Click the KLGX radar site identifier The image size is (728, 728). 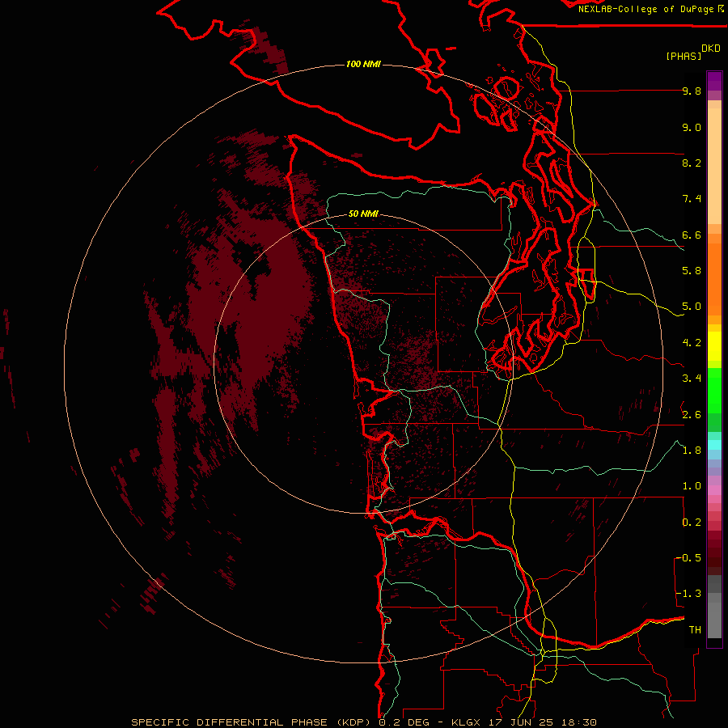tap(466, 722)
